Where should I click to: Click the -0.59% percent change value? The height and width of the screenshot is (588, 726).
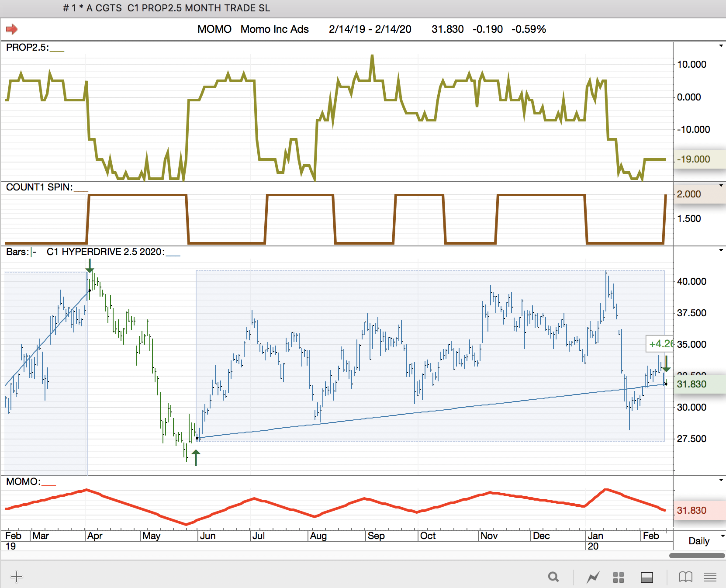529,29
